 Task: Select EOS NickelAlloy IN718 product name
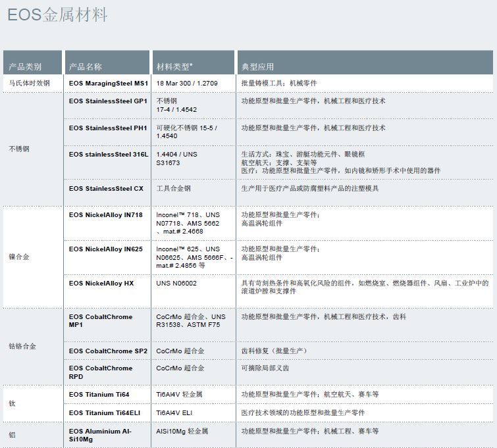(x=106, y=215)
